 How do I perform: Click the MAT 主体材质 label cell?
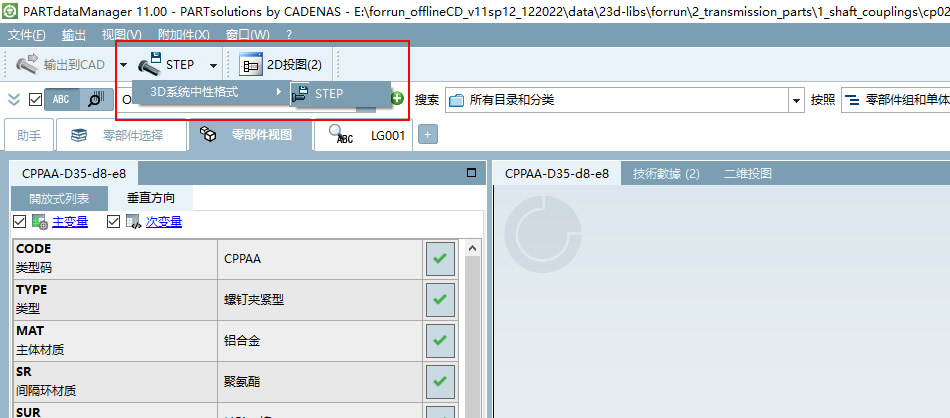click(x=115, y=341)
